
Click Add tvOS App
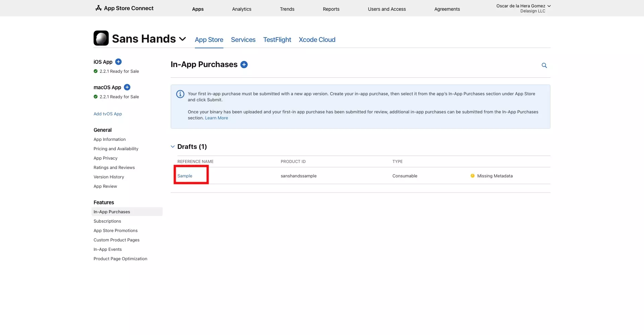[x=108, y=114]
